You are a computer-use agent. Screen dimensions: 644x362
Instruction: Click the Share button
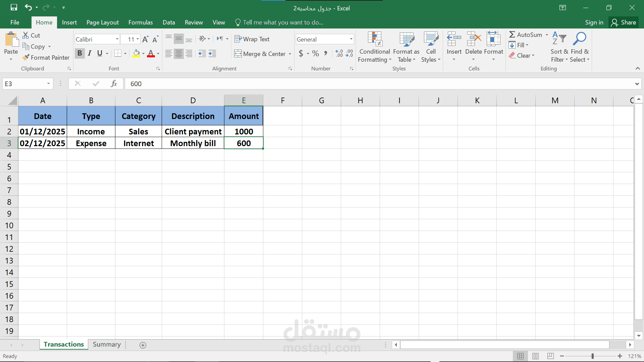click(x=624, y=22)
